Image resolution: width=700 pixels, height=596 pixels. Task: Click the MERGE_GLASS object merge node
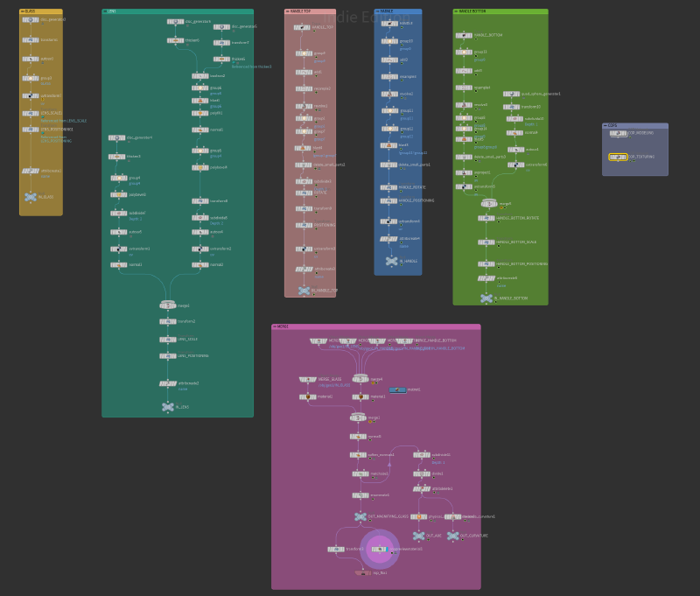pyautogui.click(x=307, y=380)
